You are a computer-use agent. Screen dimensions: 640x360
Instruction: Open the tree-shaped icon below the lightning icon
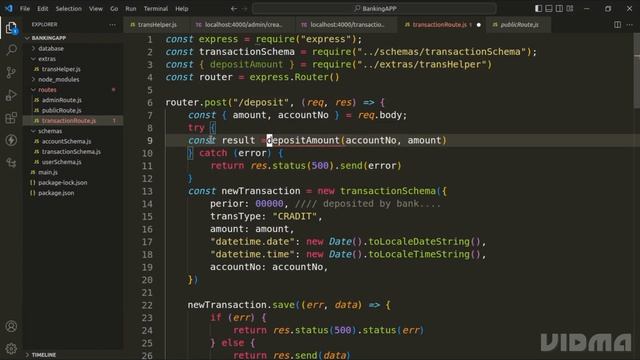tap(11, 162)
